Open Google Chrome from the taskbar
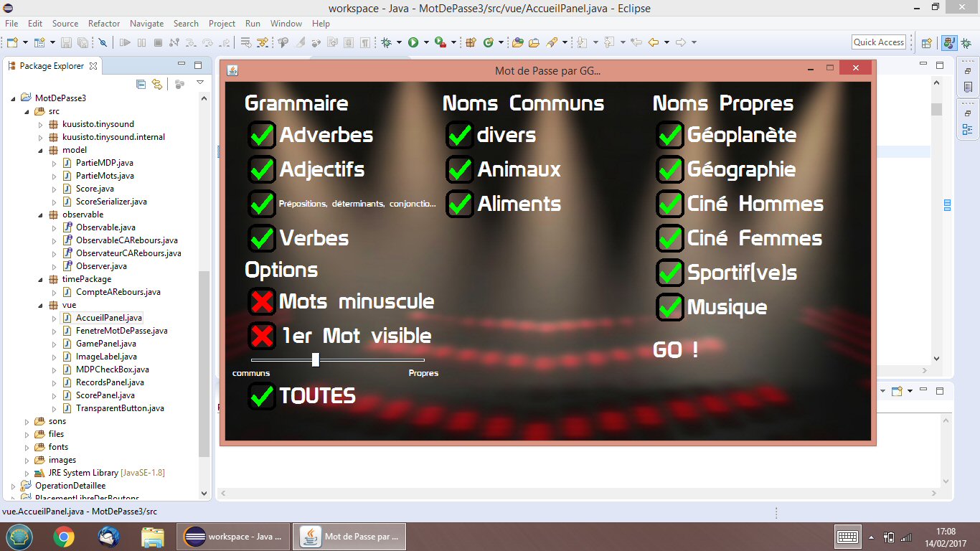 point(64,536)
